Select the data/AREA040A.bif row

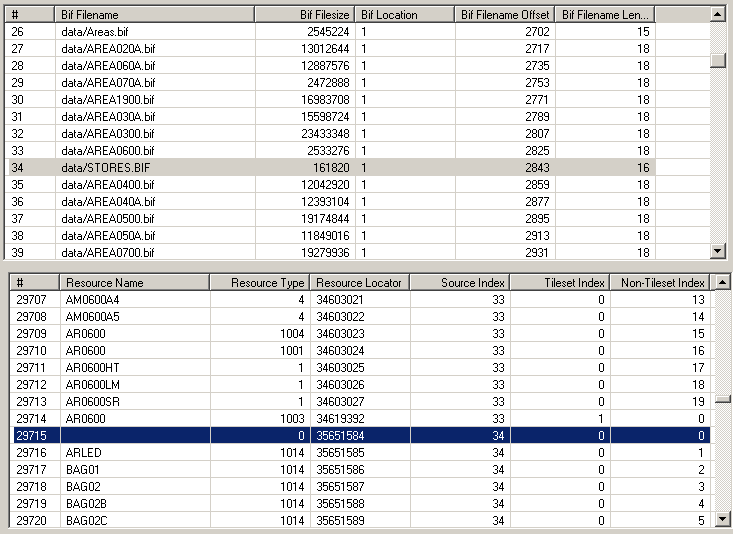pyautogui.click(x=330, y=202)
